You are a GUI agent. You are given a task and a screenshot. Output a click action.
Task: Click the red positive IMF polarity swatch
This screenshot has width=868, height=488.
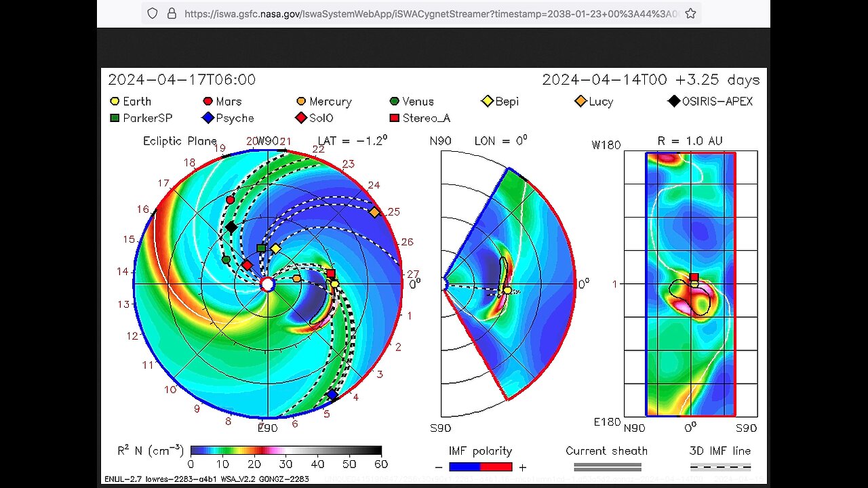(x=496, y=467)
